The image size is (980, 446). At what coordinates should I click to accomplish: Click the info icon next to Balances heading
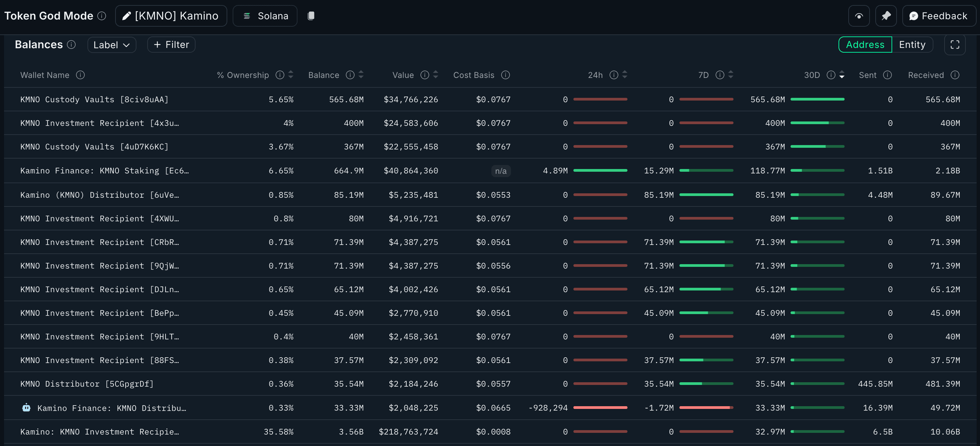click(x=71, y=45)
